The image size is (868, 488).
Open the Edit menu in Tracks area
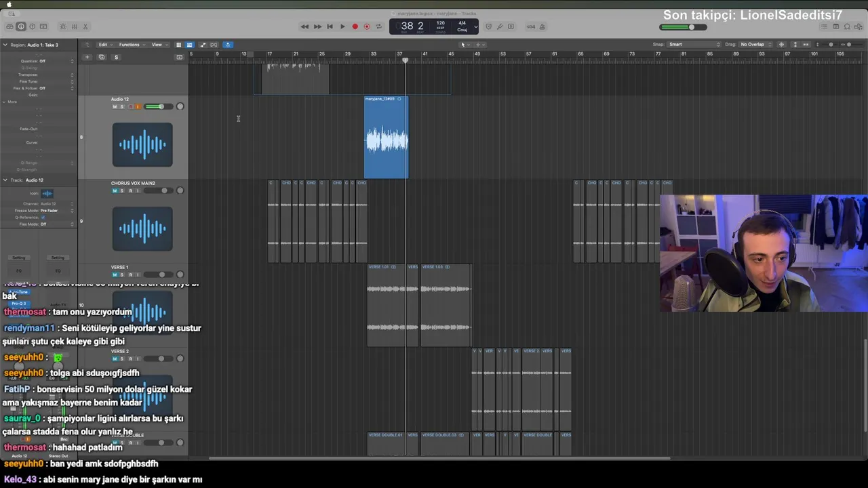[105, 45]
